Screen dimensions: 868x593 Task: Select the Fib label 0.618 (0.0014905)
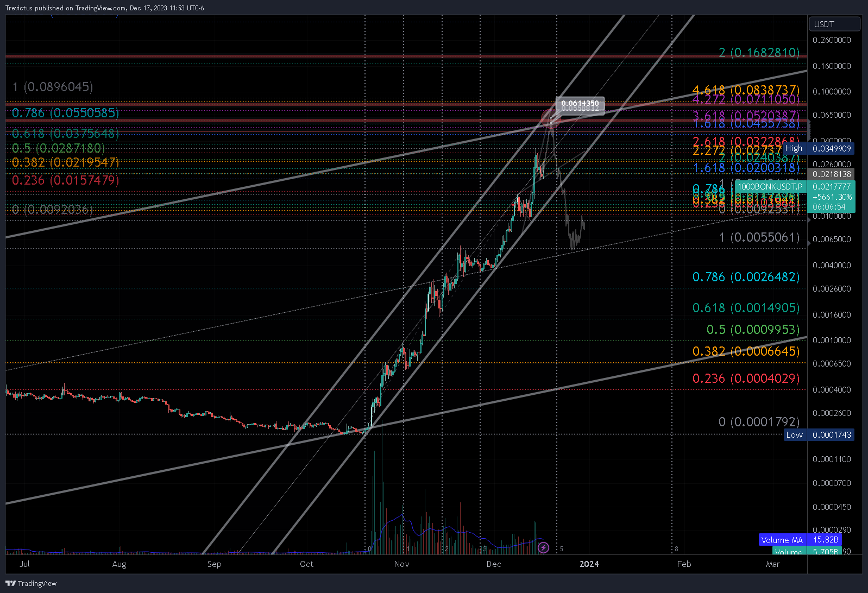pos(746,308)
